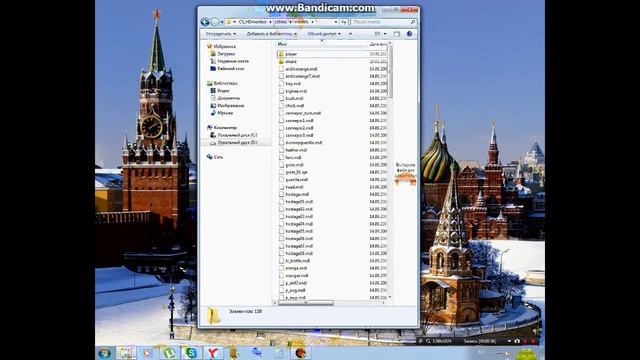Open the Windows Start button
This screenshot has width=640, height=360.
pos(104,353)
